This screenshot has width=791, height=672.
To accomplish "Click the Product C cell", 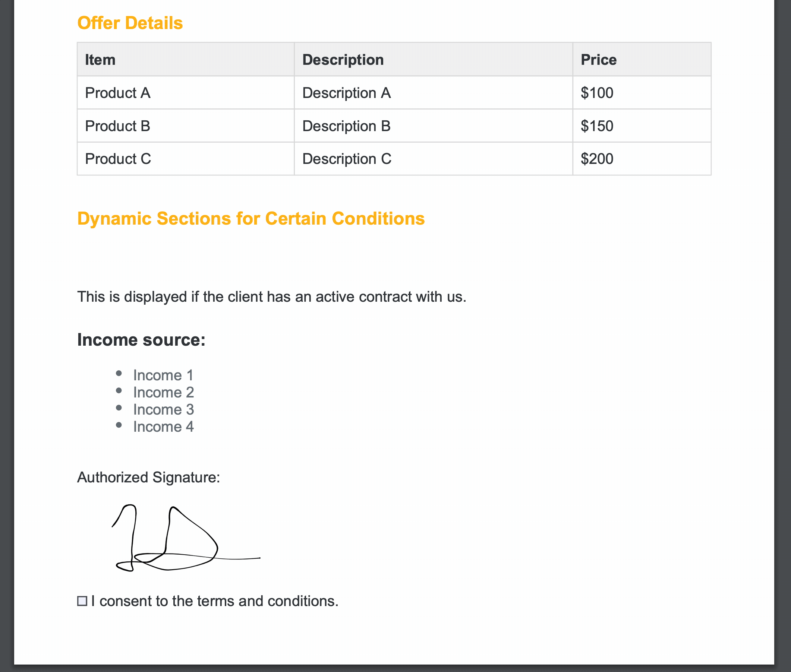I will (x=186, y=159).
